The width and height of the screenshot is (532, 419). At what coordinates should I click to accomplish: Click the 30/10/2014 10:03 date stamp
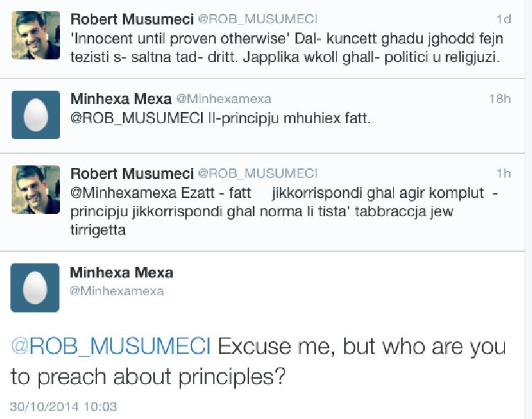pos(63,407)
